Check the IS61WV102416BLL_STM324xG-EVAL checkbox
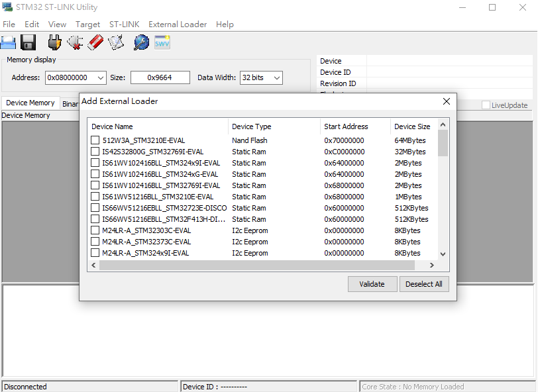Viewport: 538px width, 392px height. 95,174
